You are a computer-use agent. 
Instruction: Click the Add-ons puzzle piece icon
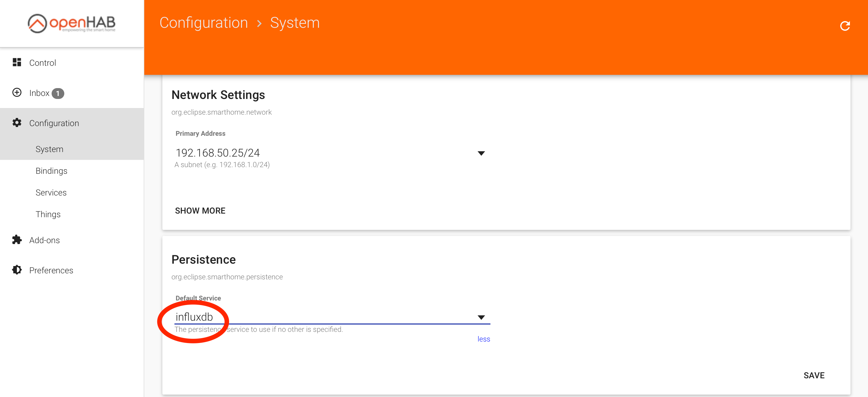[17, 240]
